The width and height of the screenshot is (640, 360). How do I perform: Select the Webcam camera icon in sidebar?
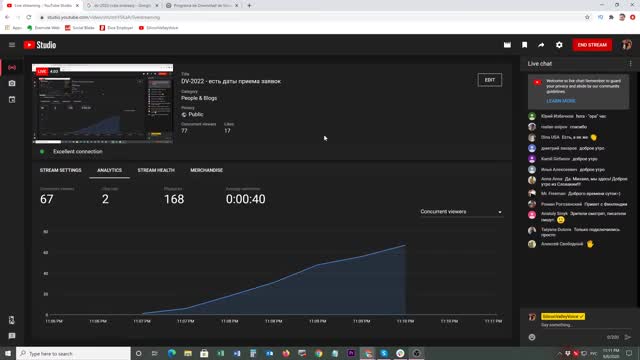12,83
